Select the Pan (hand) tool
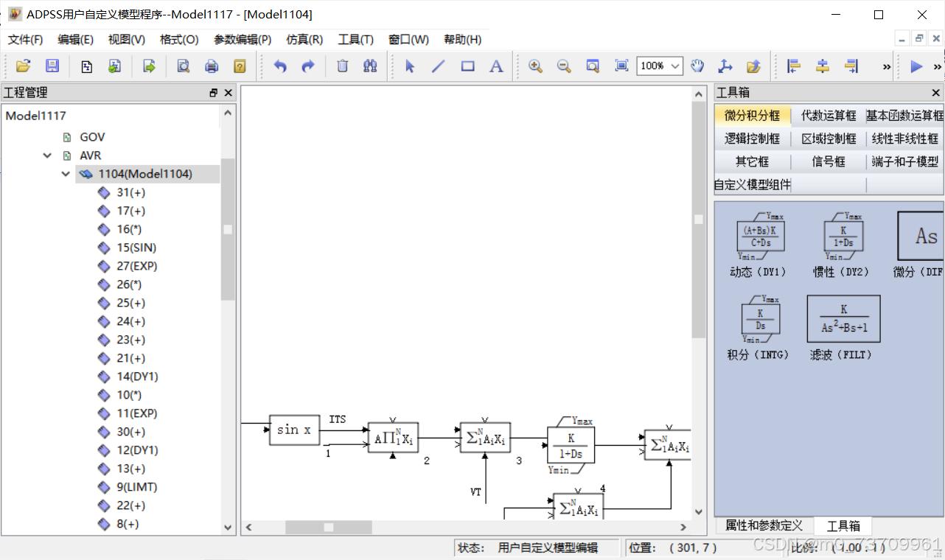 click(x=697, y=66)
